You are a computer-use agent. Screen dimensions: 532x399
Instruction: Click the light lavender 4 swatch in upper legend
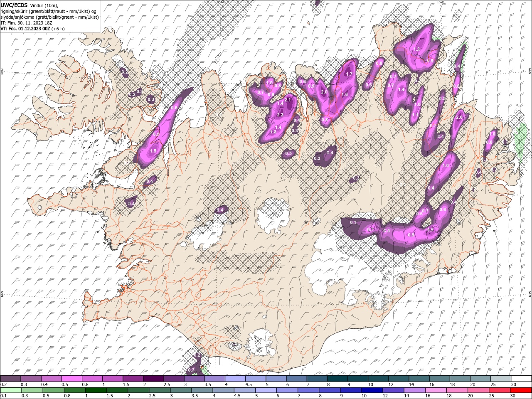(x=235, y=379)
